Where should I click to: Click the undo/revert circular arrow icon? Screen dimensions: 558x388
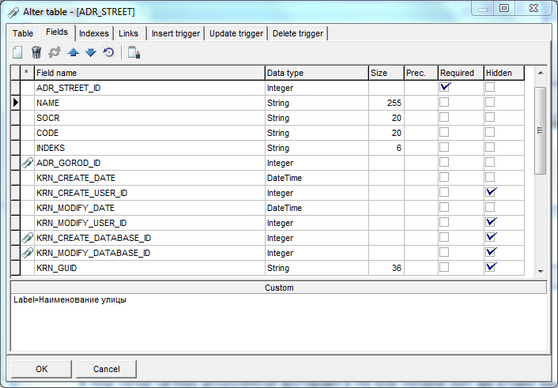click(109, 53)
